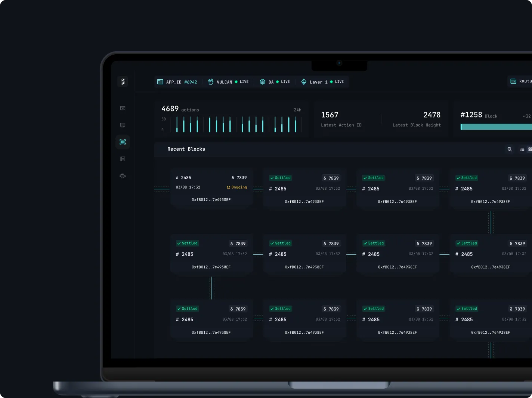Viewport: 532px width, 398px height.
Task: Click the cube icon next to DA
Action: point(263,82)
